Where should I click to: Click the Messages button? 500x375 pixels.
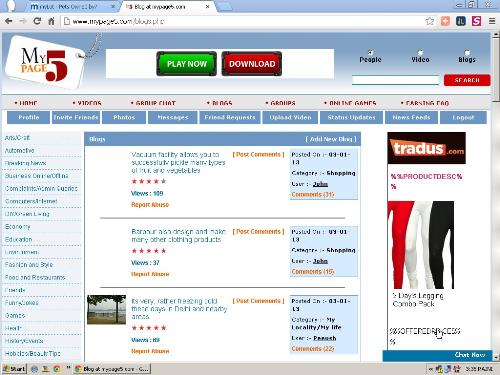pos(173,117)
